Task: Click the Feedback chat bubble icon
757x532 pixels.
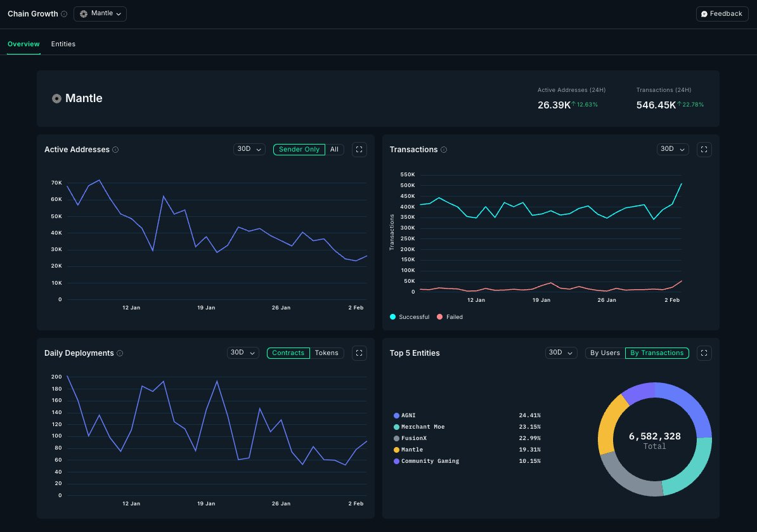Action: tap(704, 14)
